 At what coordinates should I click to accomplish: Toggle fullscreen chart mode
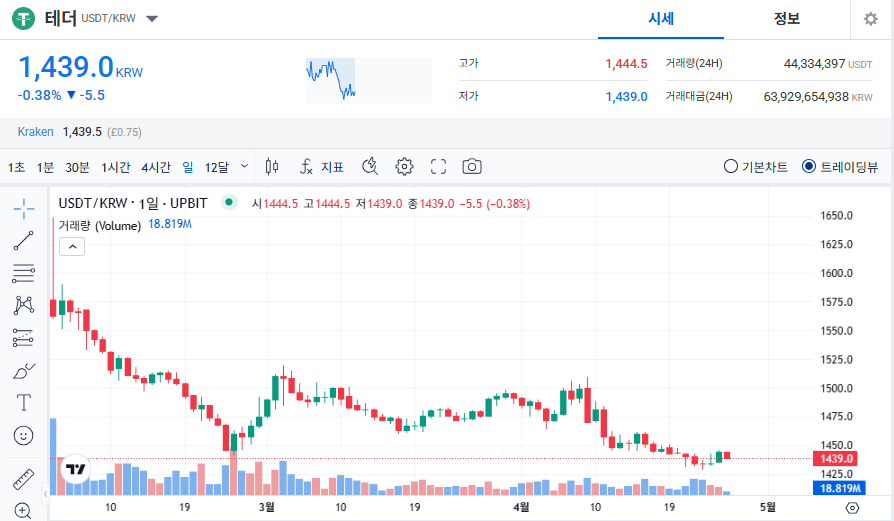click(x=438, y=166)
